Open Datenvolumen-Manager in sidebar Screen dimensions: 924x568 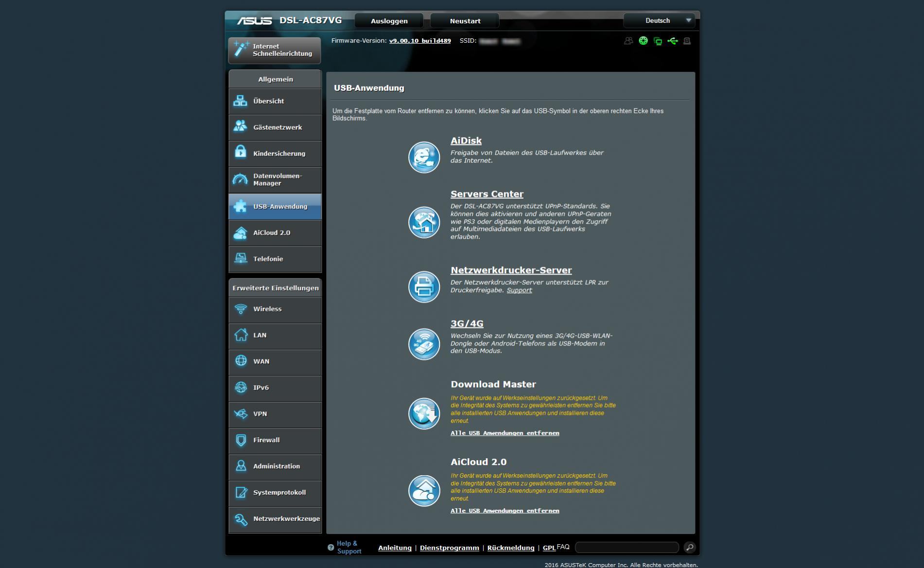pos(275,180)
